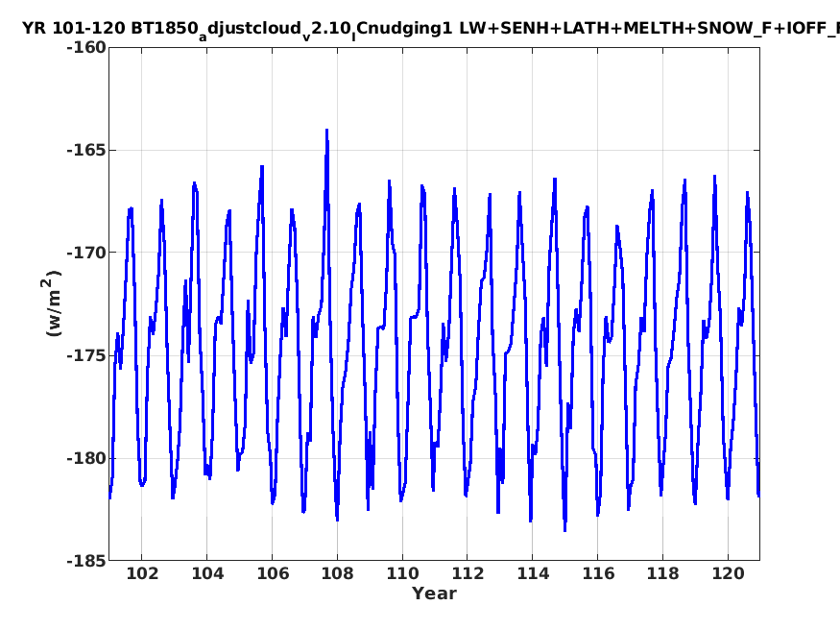
Task: Click the x-axis tick label 114
Action: click(x=533, y=573)
